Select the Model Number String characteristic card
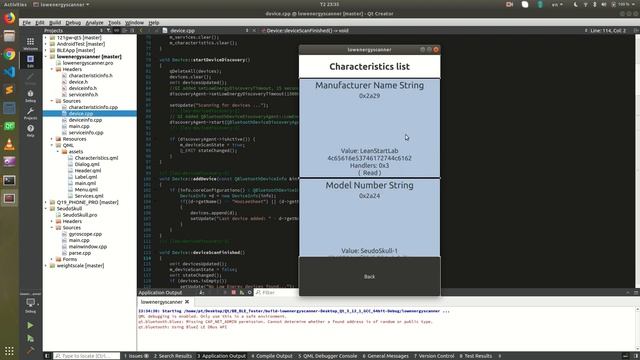 click(369, 218)
